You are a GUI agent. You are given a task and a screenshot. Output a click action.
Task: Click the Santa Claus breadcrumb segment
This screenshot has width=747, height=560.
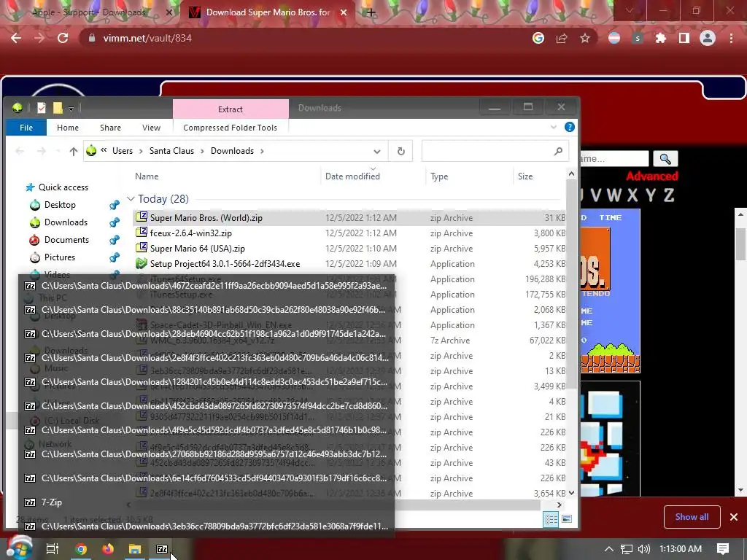pyautogui.click(x=171, y=151)
